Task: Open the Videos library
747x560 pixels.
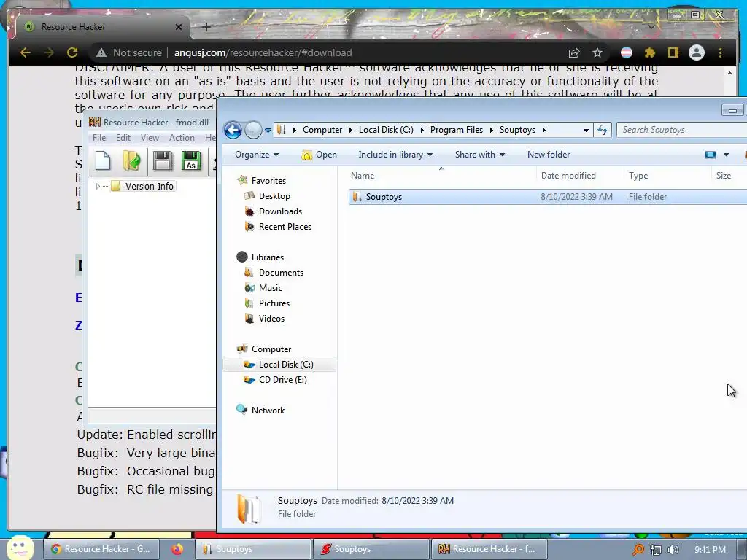Action: (x=271, y=319)
